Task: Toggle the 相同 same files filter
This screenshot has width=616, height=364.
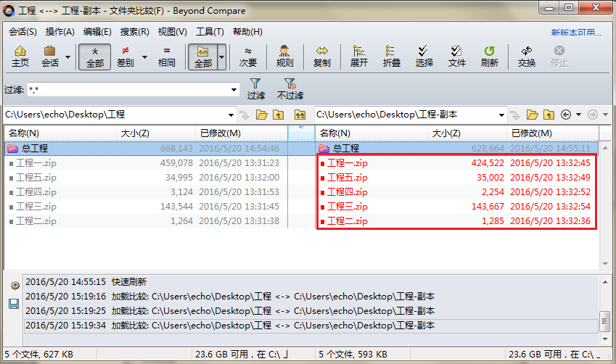Action: point(167,57)
